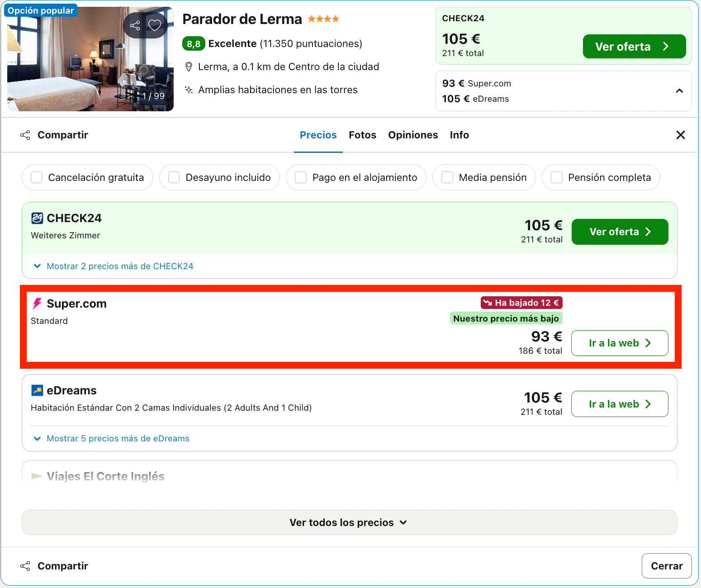Save hotel with the heart icon
This screenshot has height=588, width=701.
coord(155,25)
